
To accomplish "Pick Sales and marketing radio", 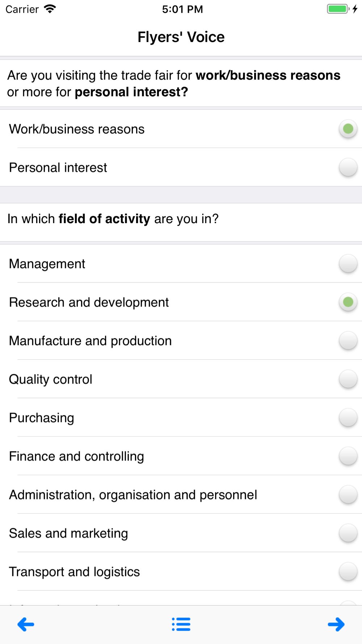I will (348, 533).
